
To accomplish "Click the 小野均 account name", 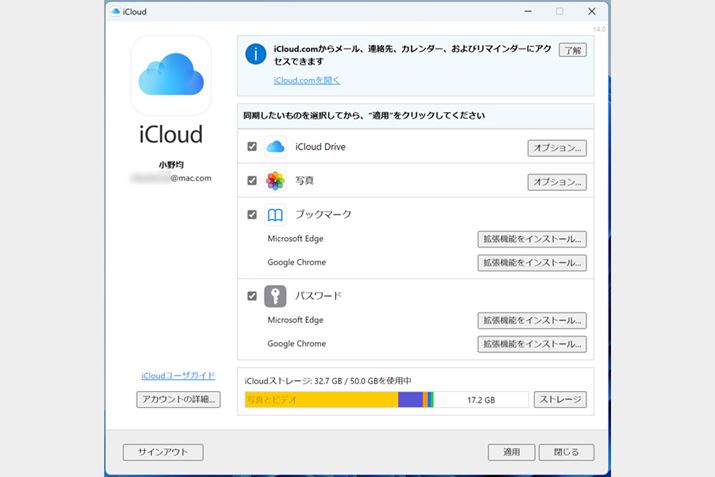I will (171, 165).
